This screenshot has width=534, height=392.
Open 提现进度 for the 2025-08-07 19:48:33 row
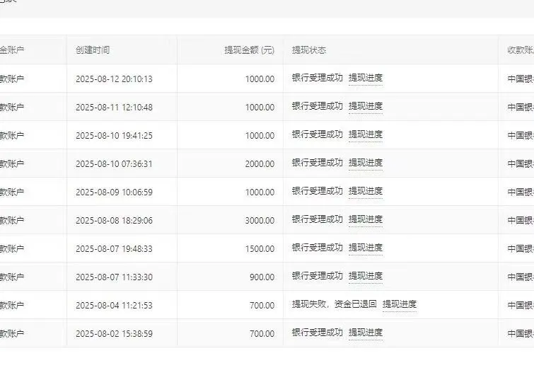(x=366, y=248)
